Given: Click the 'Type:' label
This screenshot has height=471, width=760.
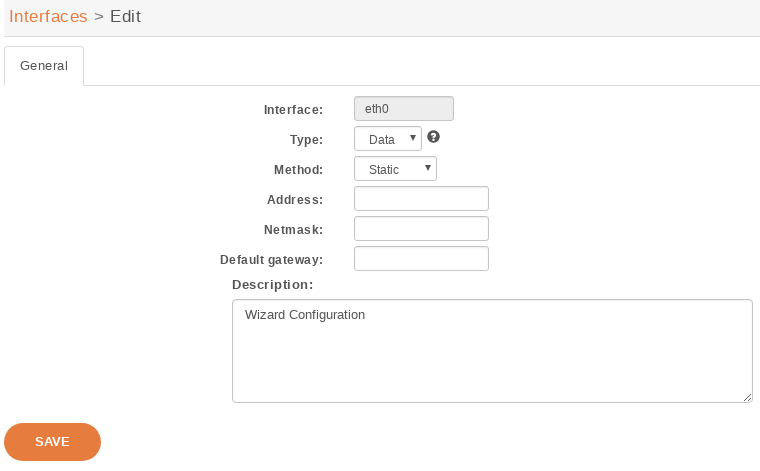Looking at the screenshot, I should 306,140.
